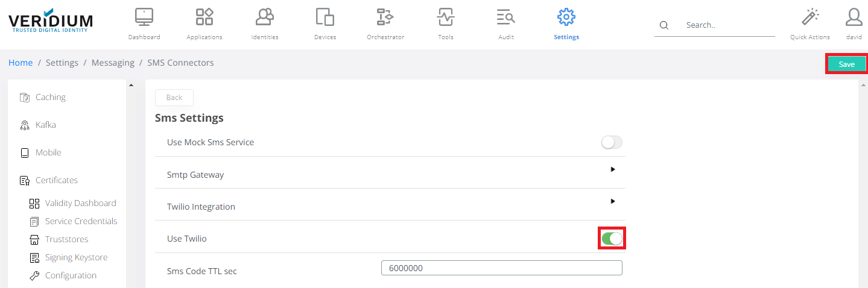Open Certificates in the sidebar
This screenshot has height=288, width=868.
coord(56,180)
